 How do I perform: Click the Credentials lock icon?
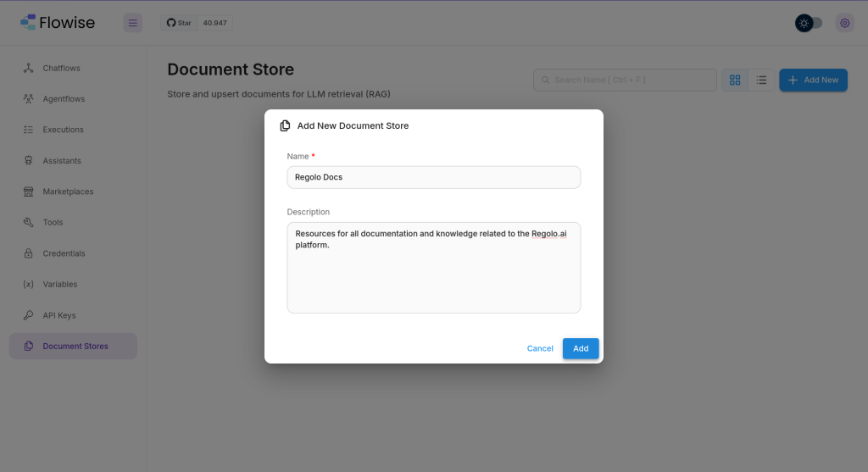[x=28, y=253]
